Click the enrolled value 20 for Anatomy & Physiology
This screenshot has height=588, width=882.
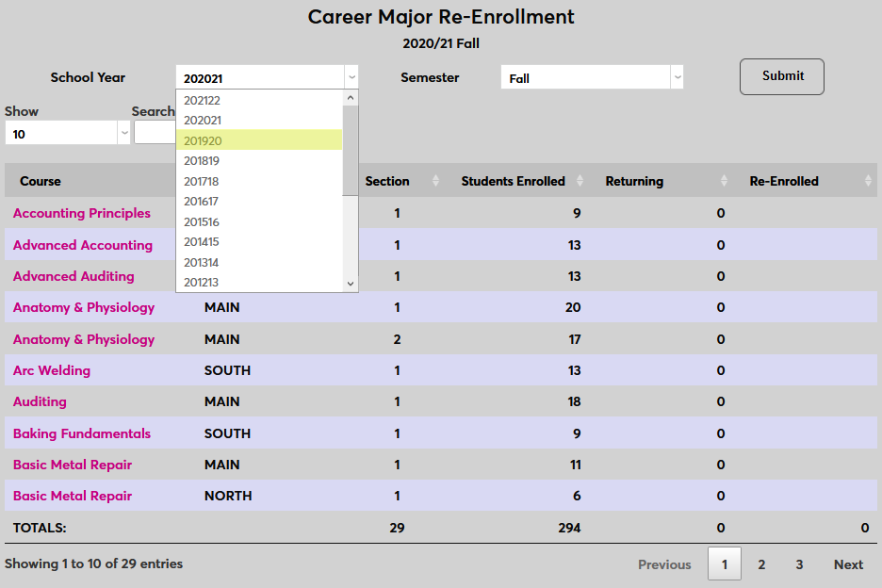(573, 307)
